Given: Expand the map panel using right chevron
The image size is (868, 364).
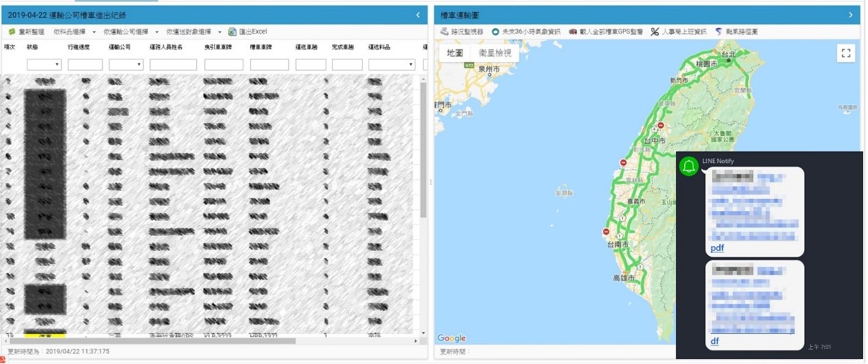Looking at the screenshot, I should click(x=851, y=14).
